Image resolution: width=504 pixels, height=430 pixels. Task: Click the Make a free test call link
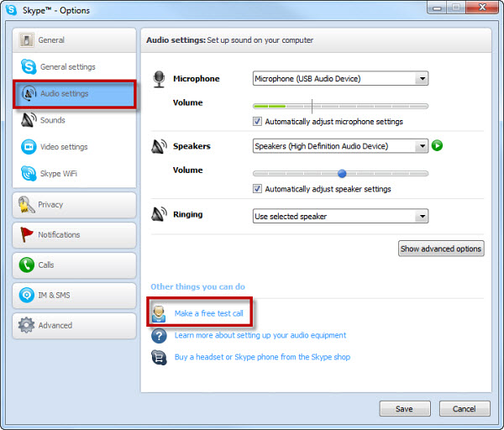tap(208, 313)
